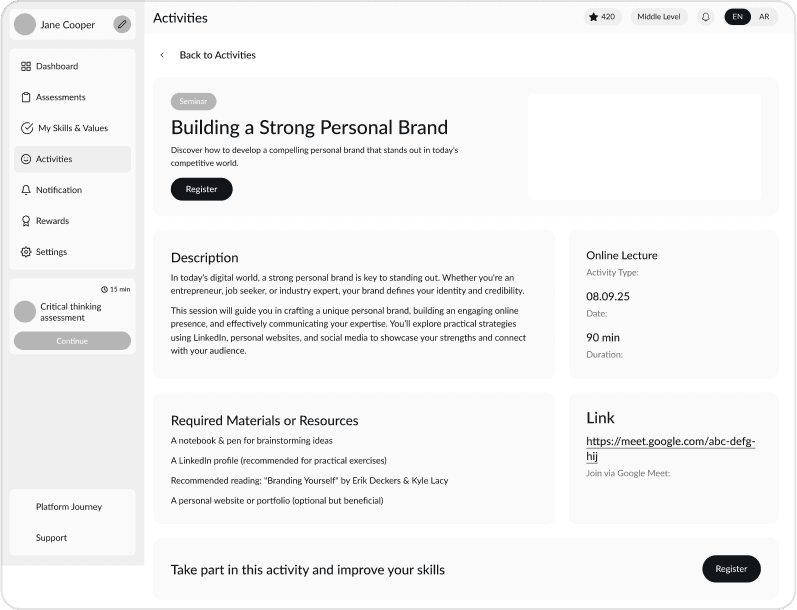Open Platform Journey in the sidebar

[x=69, y=507]
